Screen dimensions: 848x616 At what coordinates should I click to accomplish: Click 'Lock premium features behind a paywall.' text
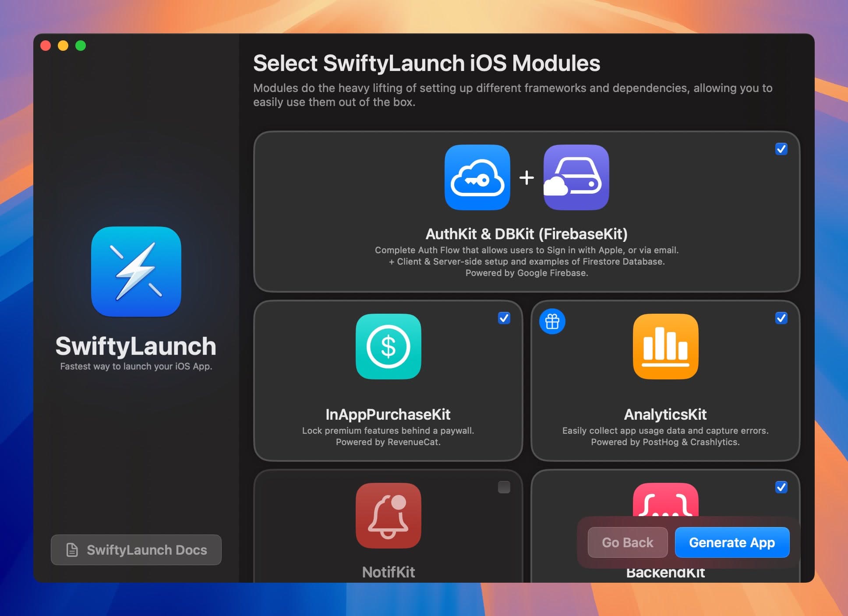pos(388,431)
